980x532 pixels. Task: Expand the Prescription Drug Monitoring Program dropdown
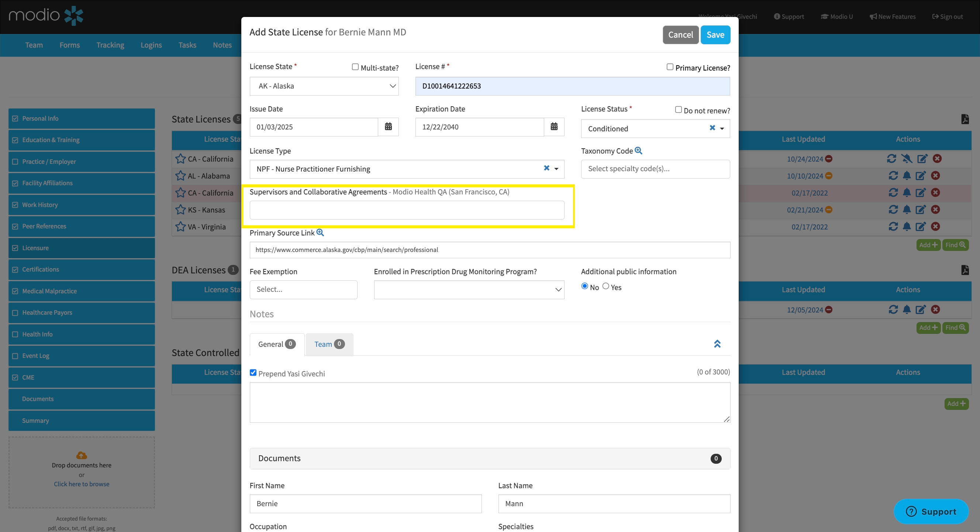click(x=469, y=289)
